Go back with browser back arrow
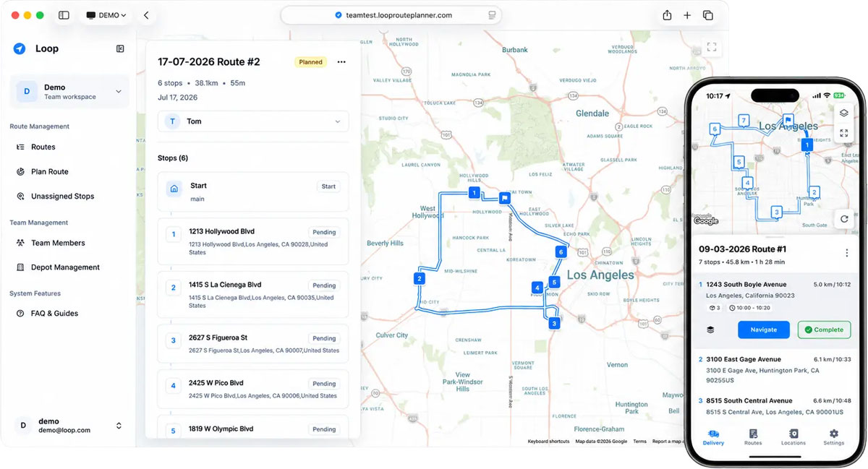 (146, 15)
